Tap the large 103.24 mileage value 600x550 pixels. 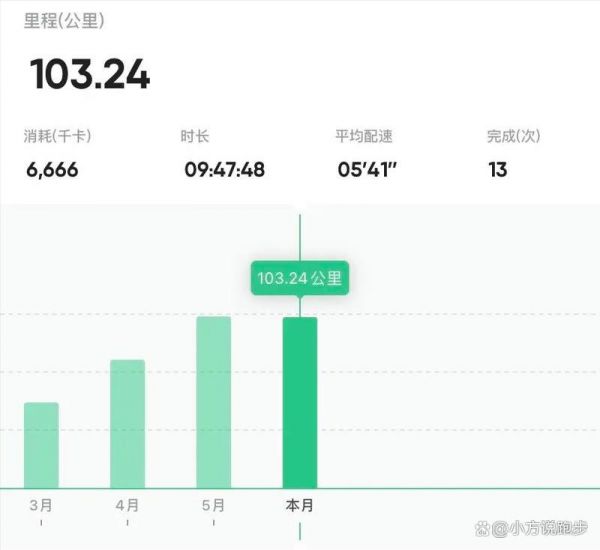click(x=90, y=74)
